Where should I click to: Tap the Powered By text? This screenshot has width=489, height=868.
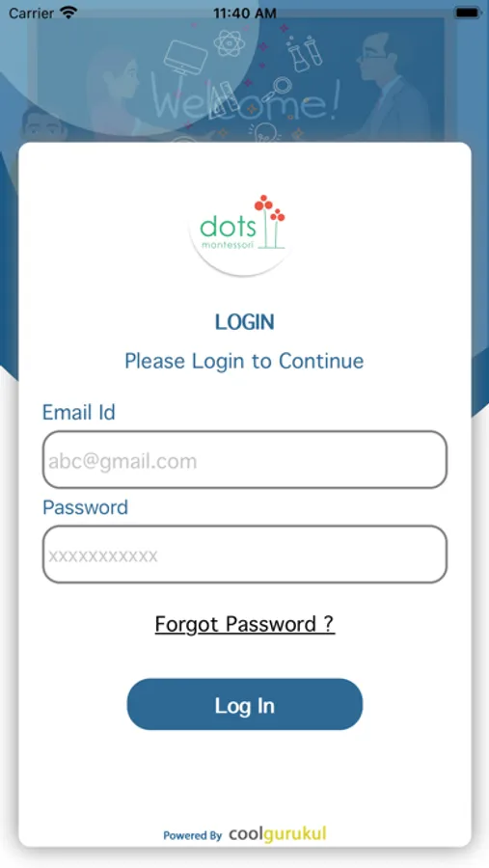[x=192, y=835]
